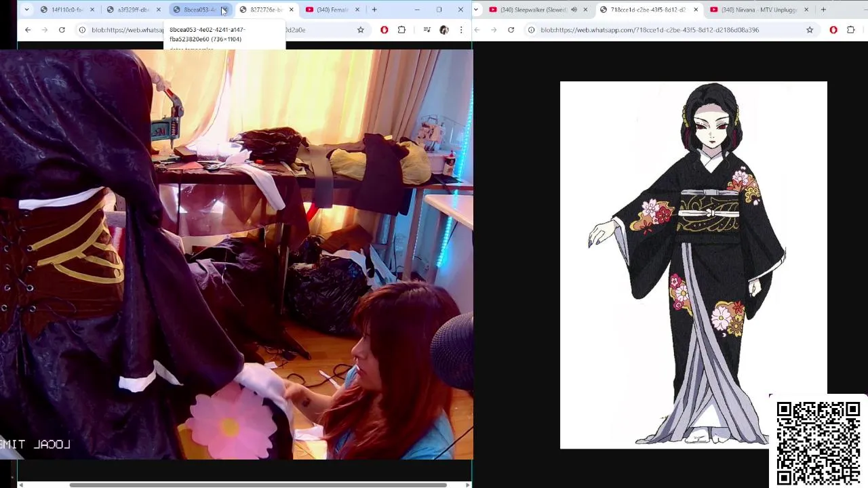The width and height of the screenshot is (868, 488).
Task: Click the horizontal scrollbar in left browser
Action: click(258, 485)
